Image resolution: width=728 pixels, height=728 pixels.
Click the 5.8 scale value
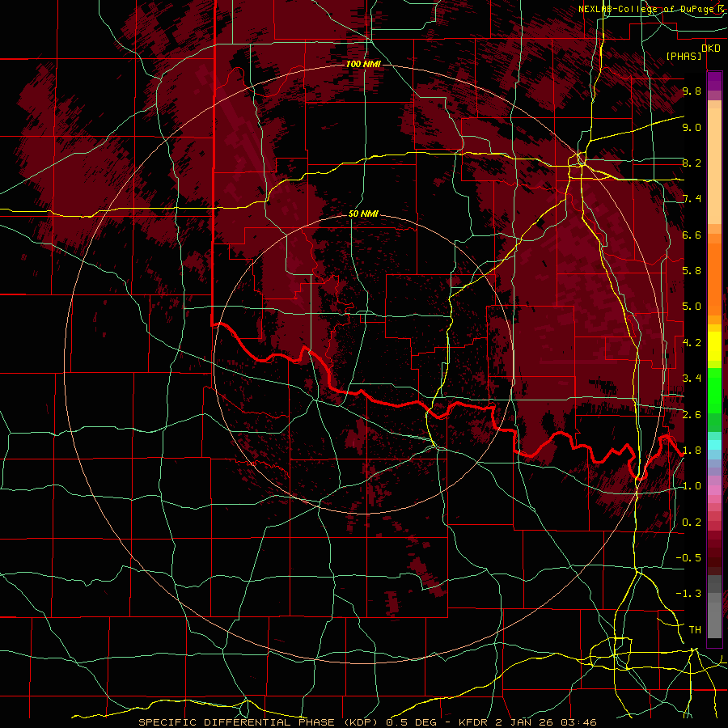692,271
